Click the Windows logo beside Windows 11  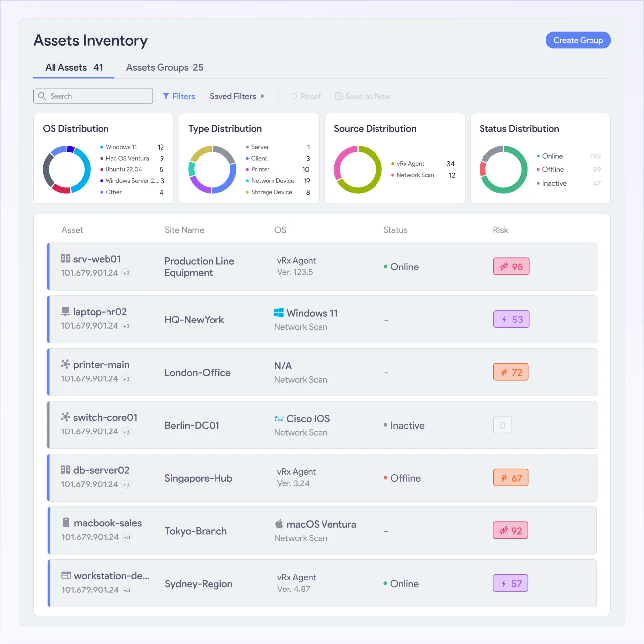coord(279,313)
